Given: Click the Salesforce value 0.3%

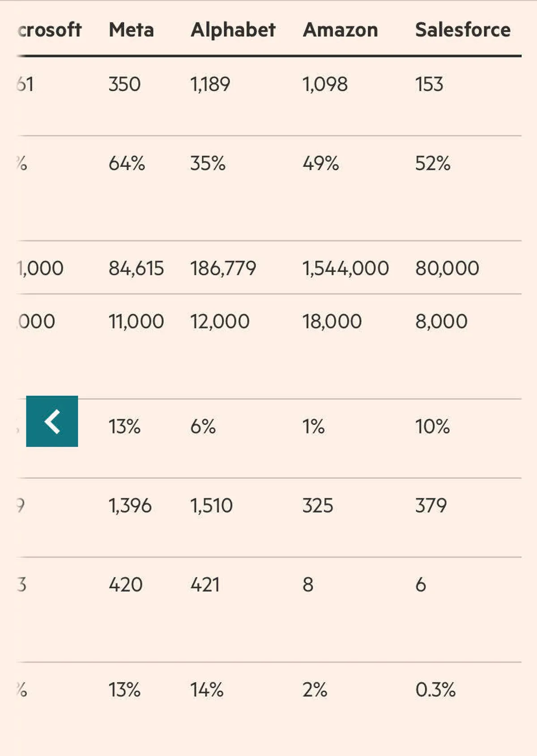Looking at the screenshot, I should [x=435, y=690].
